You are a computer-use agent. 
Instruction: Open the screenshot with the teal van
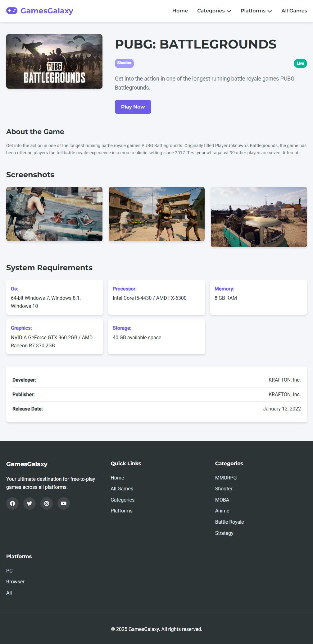click(x=259, y=217)
